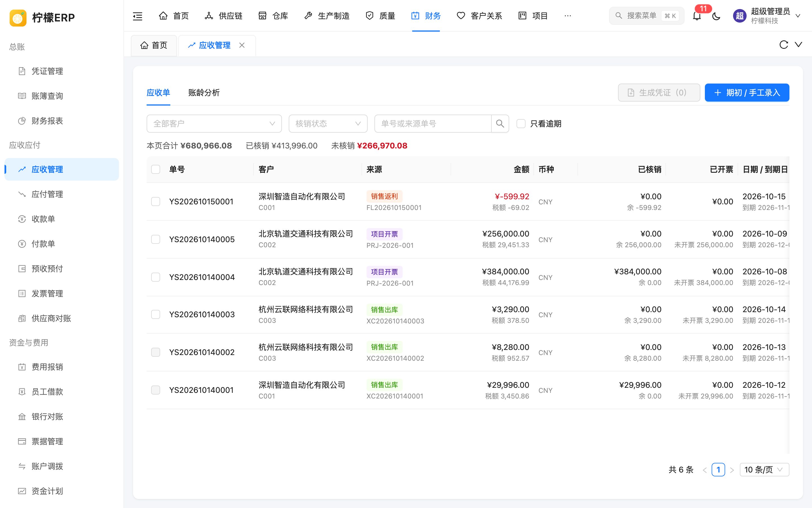Click the refresh page icon
This screenshot has width=812, height=508.
coord(784,45)
